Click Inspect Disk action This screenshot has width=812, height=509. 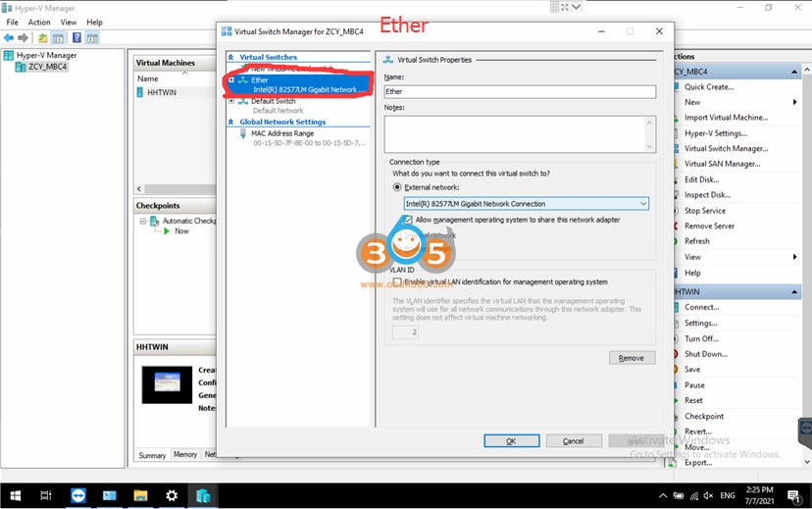(707, 195)
